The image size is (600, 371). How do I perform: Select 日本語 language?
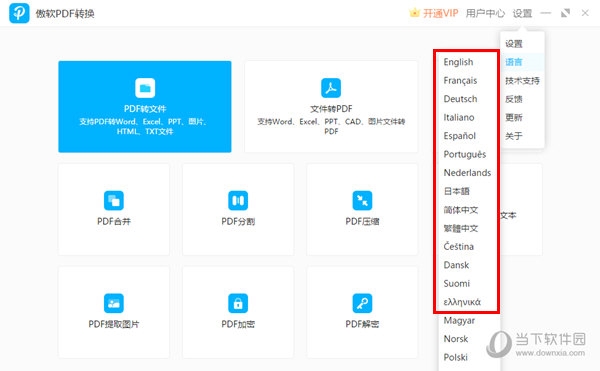tap(457, 191)
